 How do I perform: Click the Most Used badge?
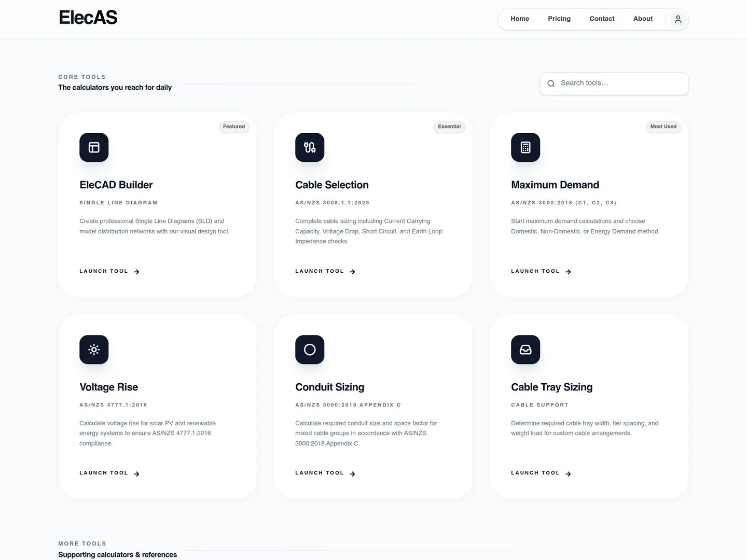(663, 127)
